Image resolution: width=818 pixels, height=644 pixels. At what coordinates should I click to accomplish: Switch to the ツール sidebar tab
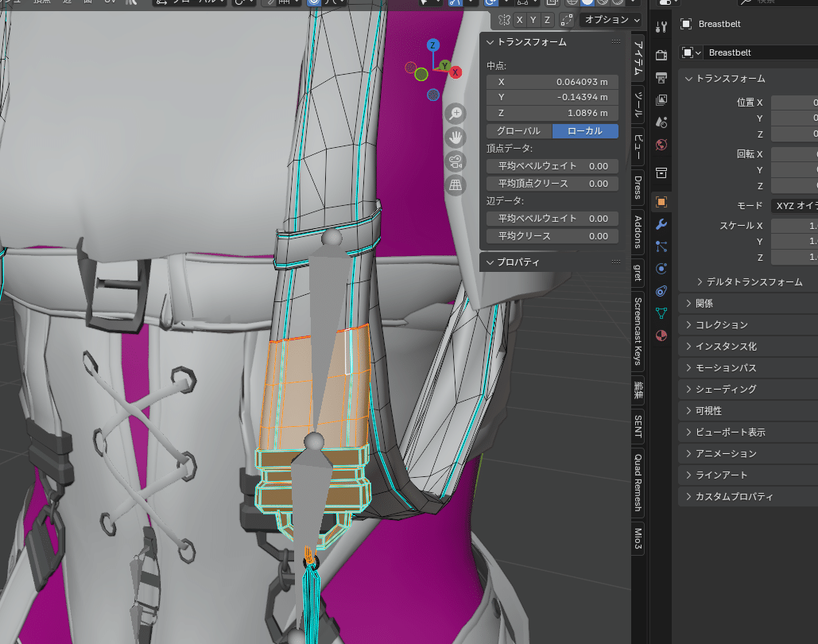[638, 103]
